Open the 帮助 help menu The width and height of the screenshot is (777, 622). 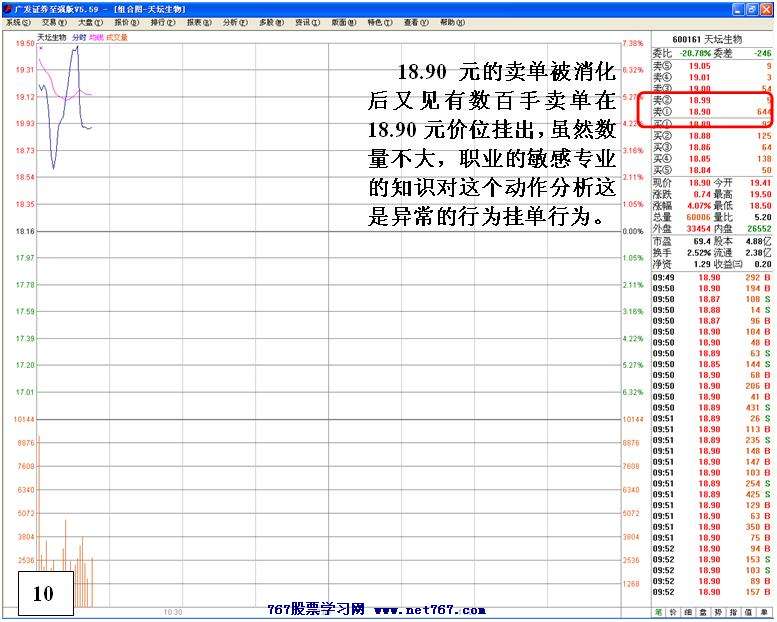(x=452, y=22)
